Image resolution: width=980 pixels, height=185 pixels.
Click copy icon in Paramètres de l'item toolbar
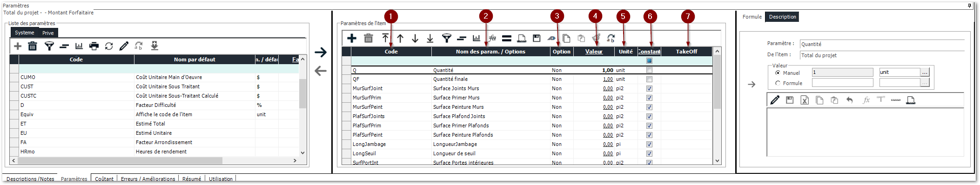click(566, 38)
